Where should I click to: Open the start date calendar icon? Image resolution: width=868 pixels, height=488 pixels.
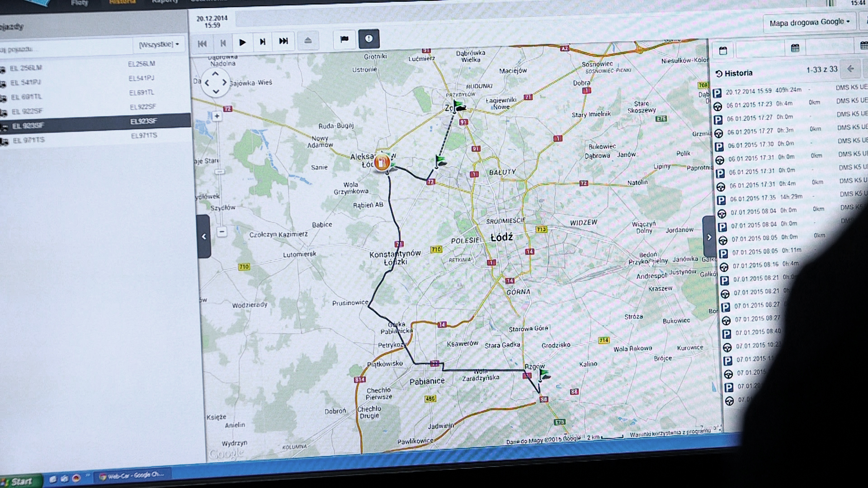pyautogui.click(x=723, y=51)
